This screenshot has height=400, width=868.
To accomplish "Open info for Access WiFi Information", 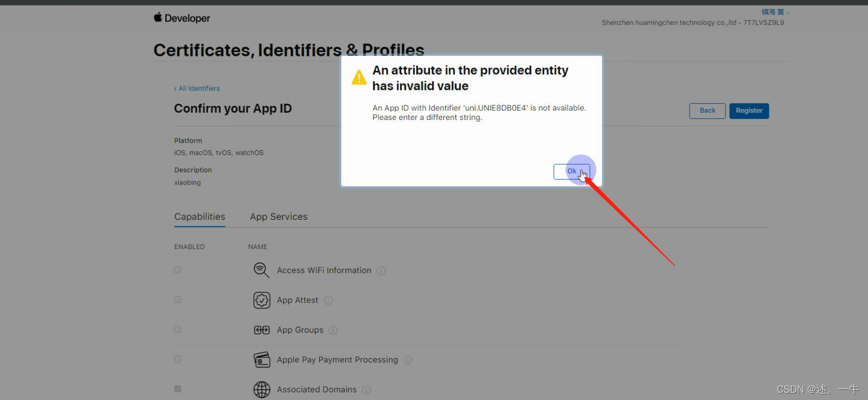I will pyautogui.click(x=381, y=271).
